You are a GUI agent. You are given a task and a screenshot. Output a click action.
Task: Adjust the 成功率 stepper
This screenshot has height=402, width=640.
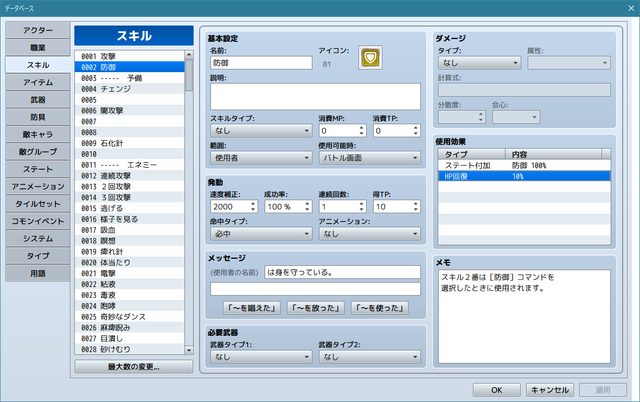click(x=307, y=207)
